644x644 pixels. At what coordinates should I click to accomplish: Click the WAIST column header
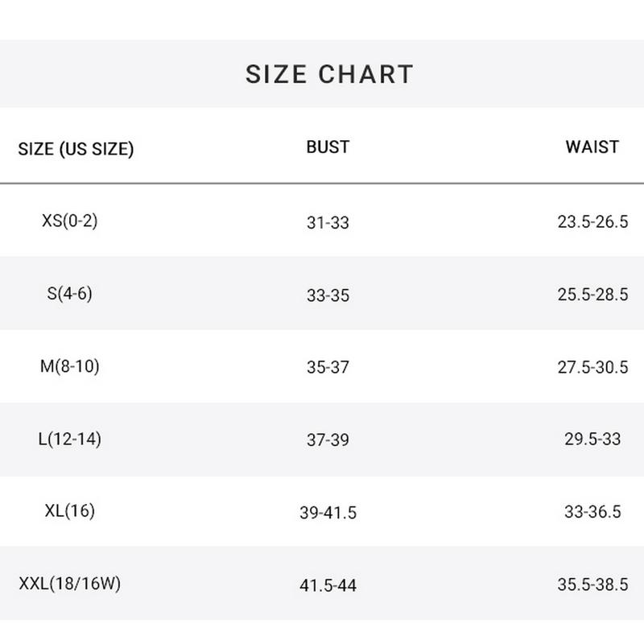592,147
